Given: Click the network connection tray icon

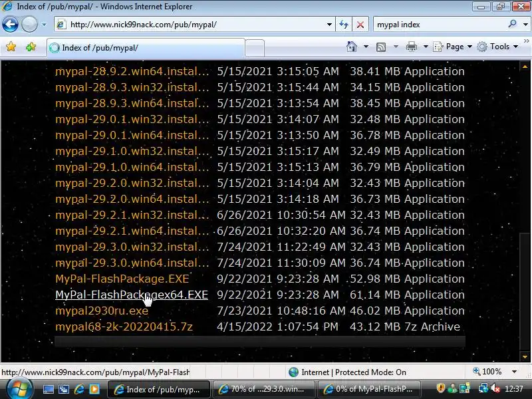Looking at the screenshot, I should (x=483, y=388).
